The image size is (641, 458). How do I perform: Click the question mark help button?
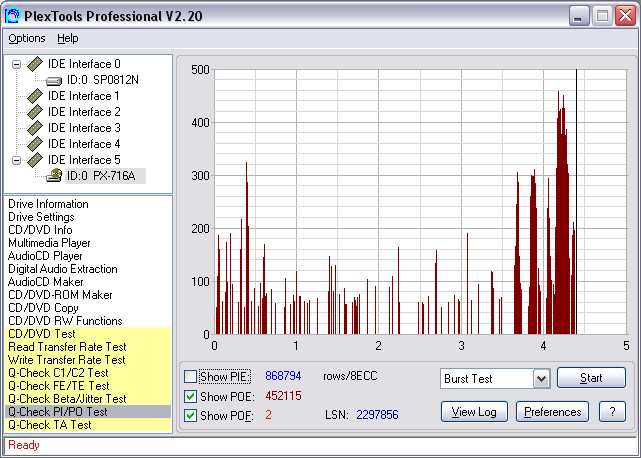(x=612, y=412)
